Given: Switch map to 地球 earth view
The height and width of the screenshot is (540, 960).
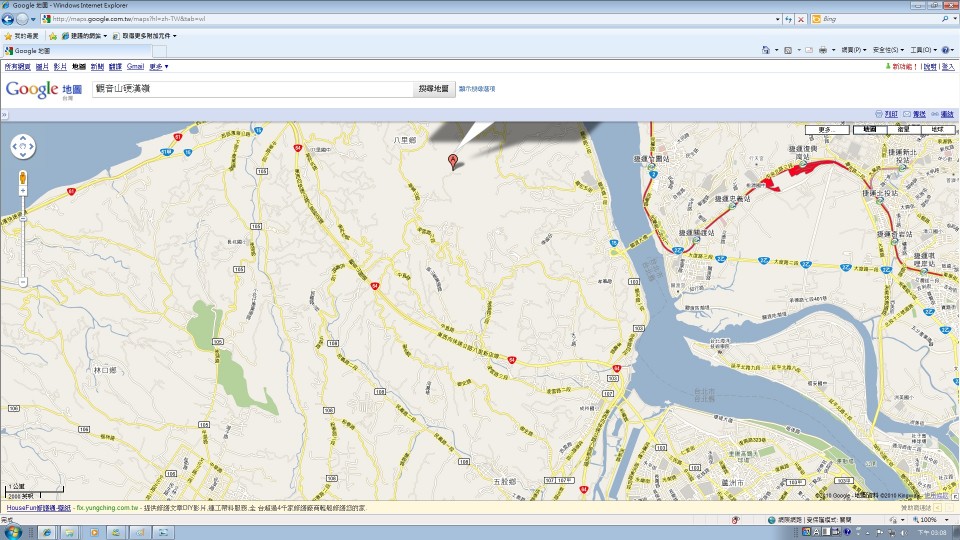Looking at the screenshot, I should pyautogui.click(x=937, y=129).
